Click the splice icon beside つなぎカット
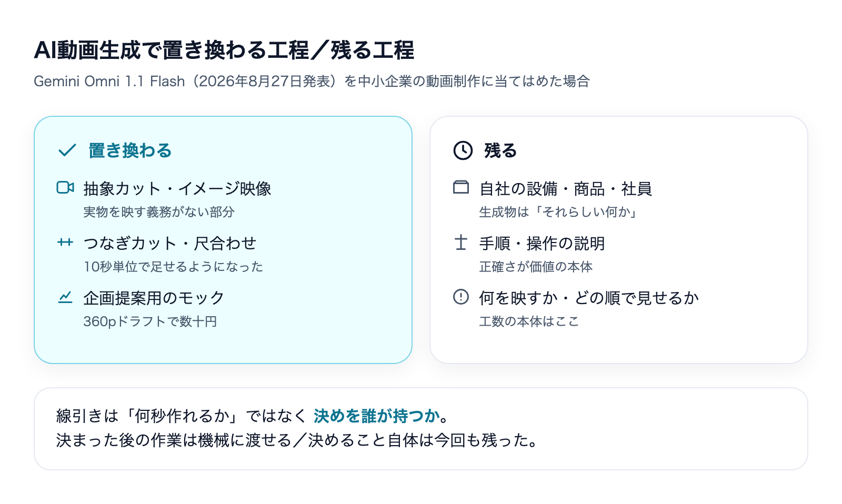Image resolution: width=842 pixels, height=504 pixels. [65, 242]
